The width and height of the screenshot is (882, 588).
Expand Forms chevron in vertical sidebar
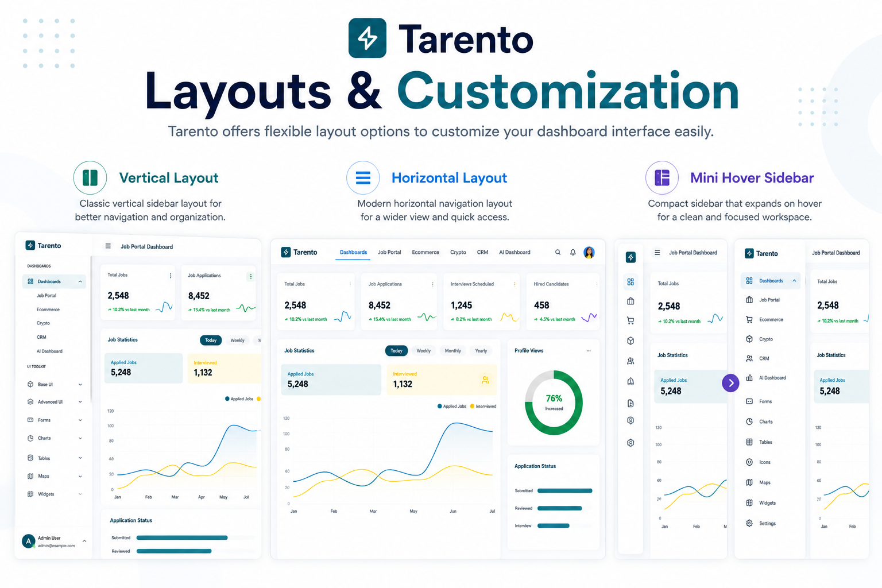[80, 420]
